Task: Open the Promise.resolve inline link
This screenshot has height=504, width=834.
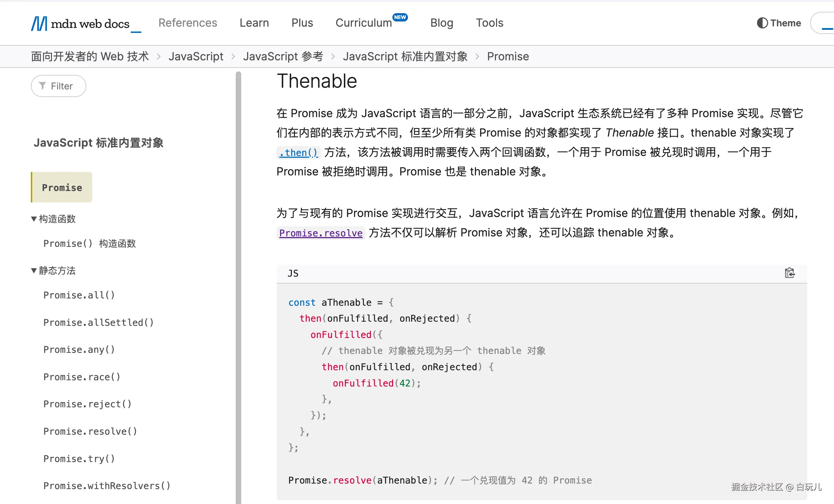Action: pyautogui.click(x=321, y=233)
